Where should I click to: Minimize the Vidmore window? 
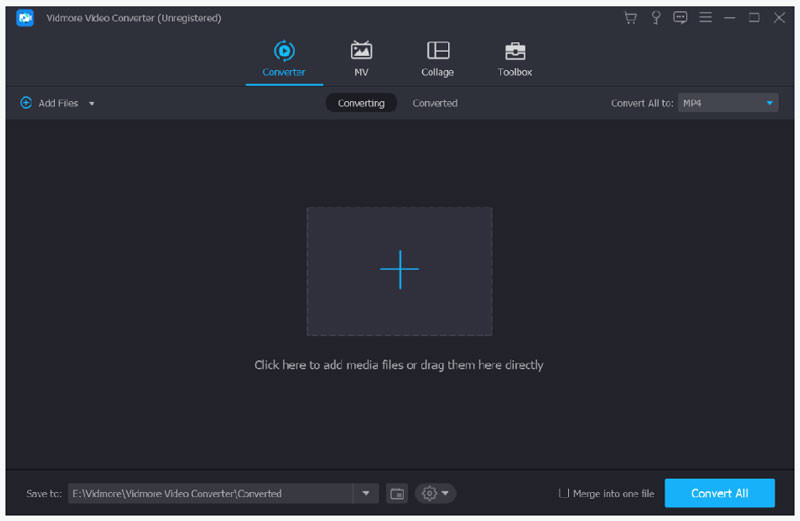[x=730, y=18]
